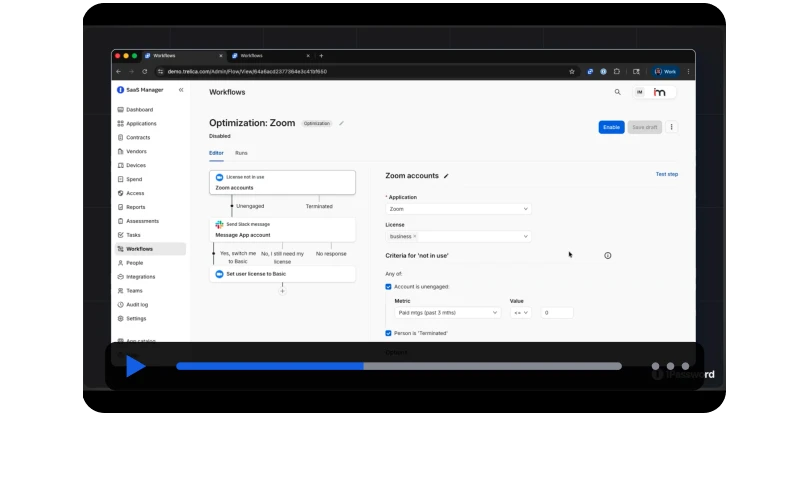Go back in browser
This screenshot has width=810, height=504.
(119, 72)
